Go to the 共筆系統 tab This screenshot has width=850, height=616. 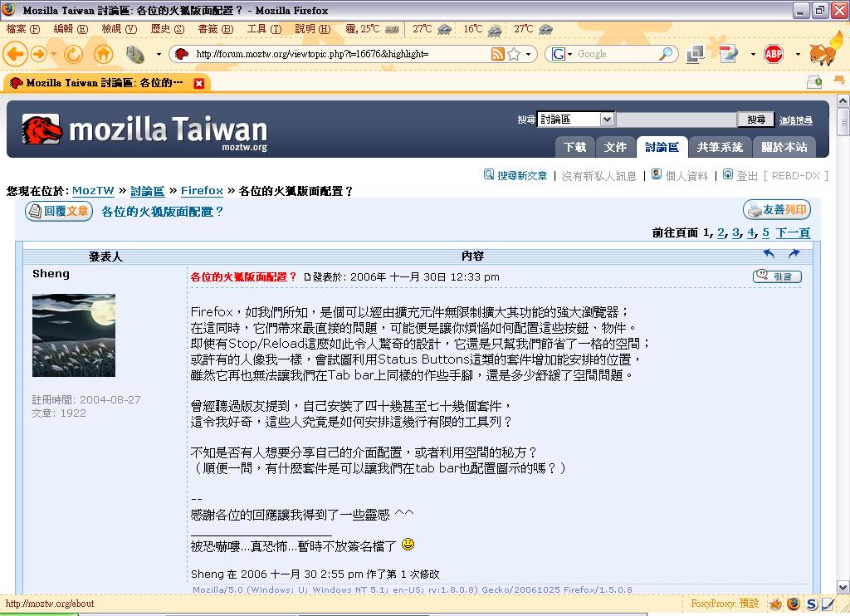[x=720, y=147]
